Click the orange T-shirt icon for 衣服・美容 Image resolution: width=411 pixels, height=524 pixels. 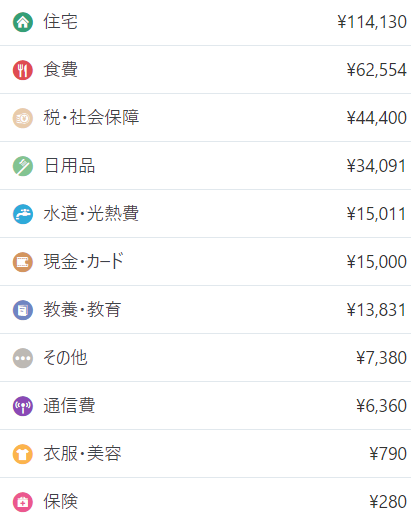coord(23,454)
